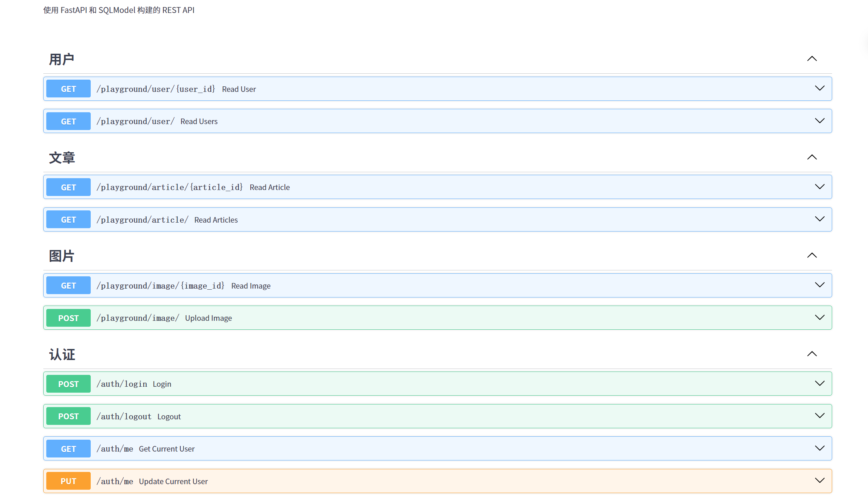Expand the Read User endpoint arrow
This screenshot has width=868, height=496.
point(819,89)
